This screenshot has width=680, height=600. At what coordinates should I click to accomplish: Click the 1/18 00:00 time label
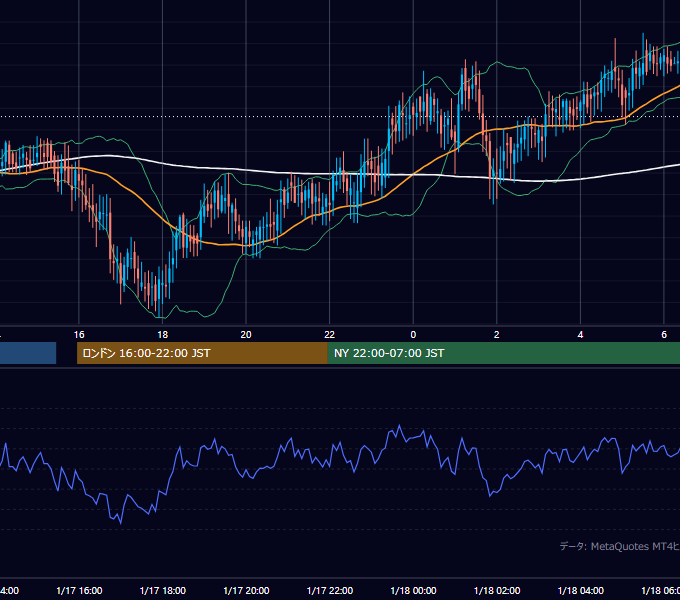[x=413, y=590]
